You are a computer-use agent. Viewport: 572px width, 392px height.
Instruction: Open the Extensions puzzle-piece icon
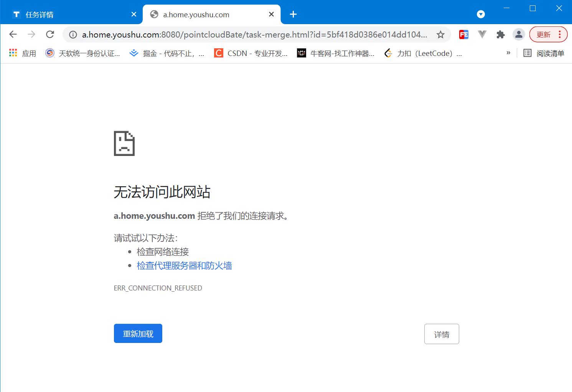tap(500, 34)
